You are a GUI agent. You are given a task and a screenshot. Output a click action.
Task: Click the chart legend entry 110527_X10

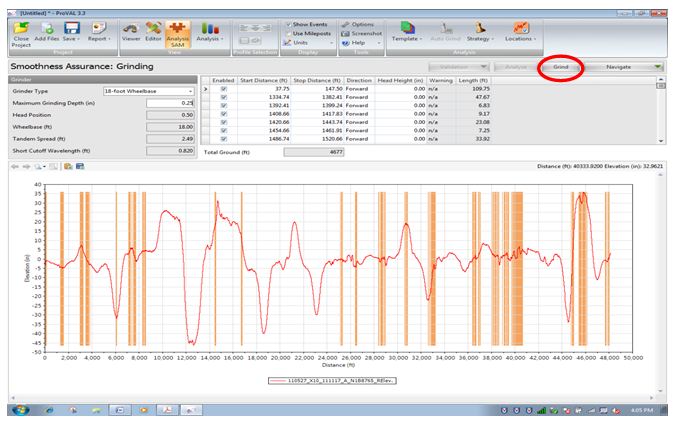tap(332, 381)
